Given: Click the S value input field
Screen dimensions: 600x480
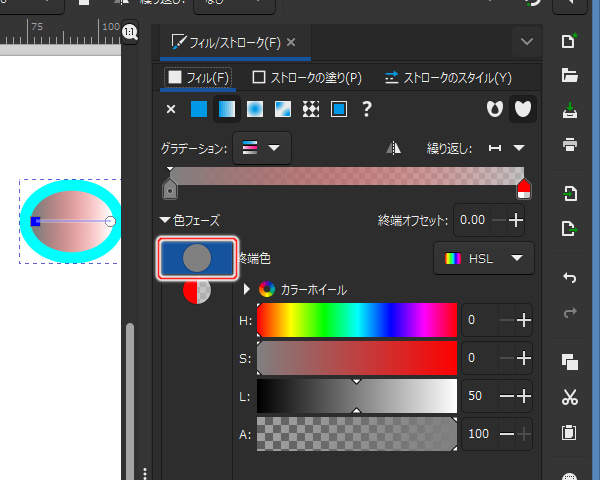Looking at the screenshot, I should pyautogui.click(x=481, y=358).
